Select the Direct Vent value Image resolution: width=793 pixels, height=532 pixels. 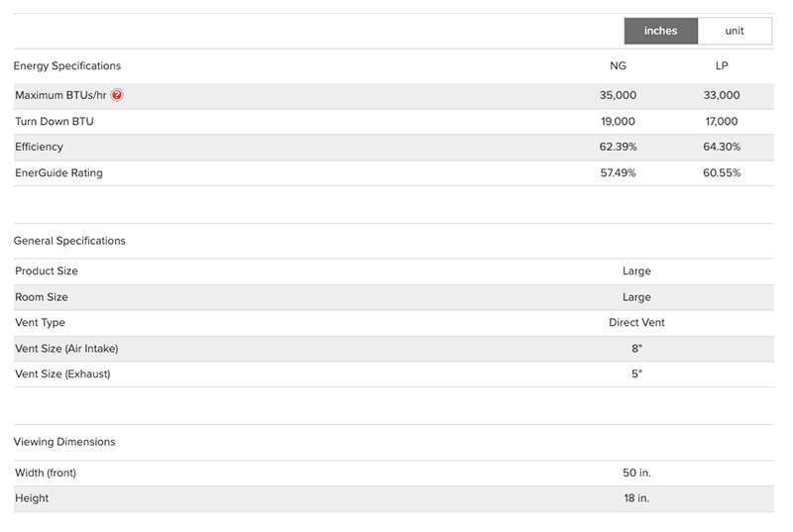[x=636, y=323]
